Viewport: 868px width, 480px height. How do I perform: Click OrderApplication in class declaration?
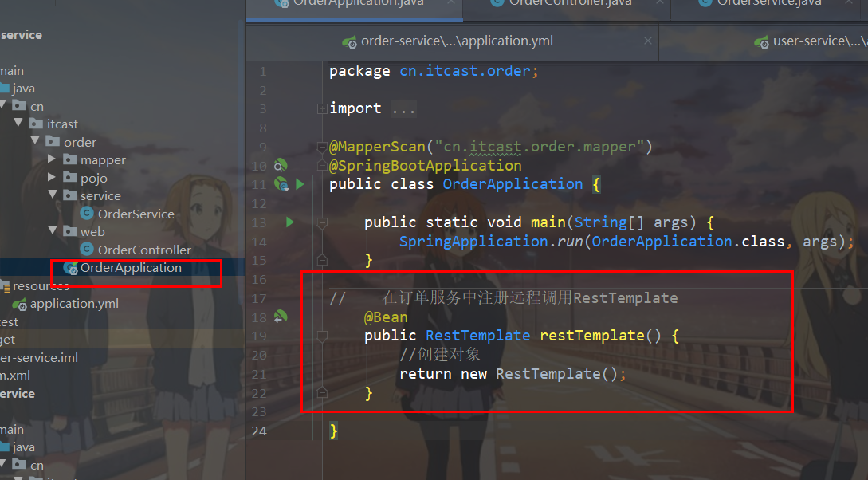pyautogui.click(x=513, y=184)
